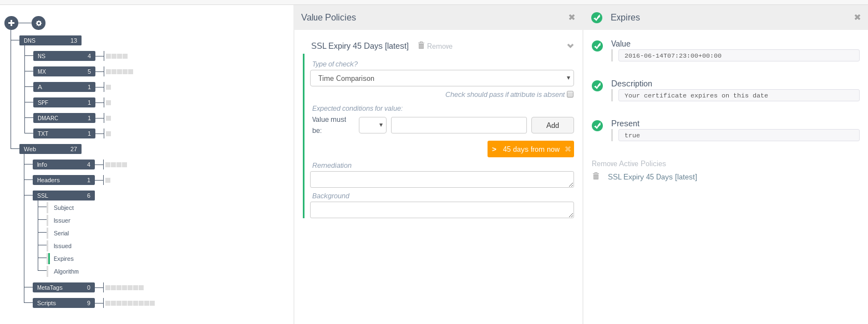
Task: Collapse the SSL Expiry policy chevron
Action: point(570,46)
